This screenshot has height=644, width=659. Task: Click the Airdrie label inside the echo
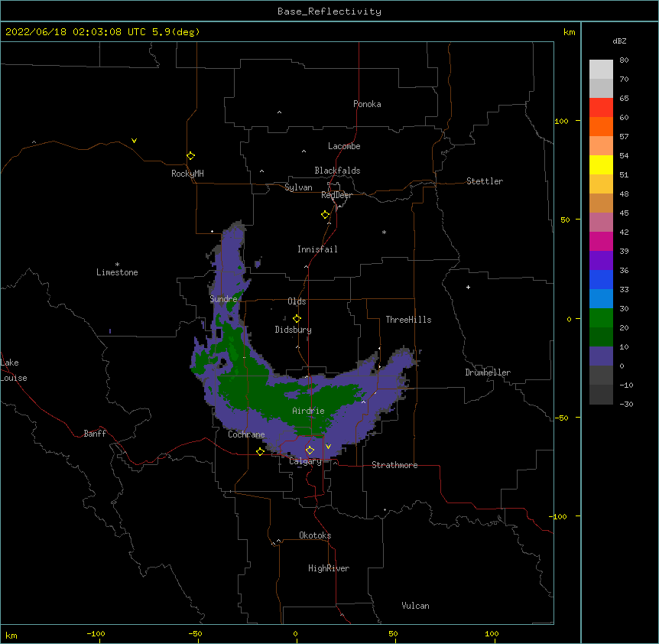(x=309, y=411)
